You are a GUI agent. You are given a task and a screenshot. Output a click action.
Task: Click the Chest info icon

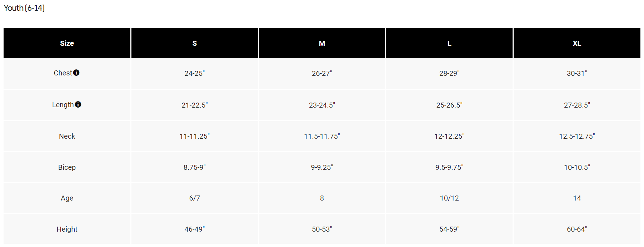click(76, 73)
